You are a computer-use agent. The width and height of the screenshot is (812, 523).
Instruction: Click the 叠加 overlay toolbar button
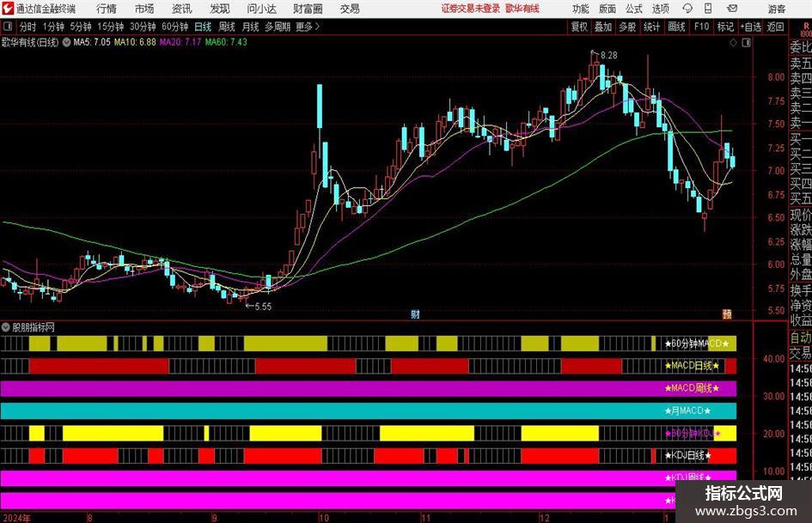(x=603, y=27)
